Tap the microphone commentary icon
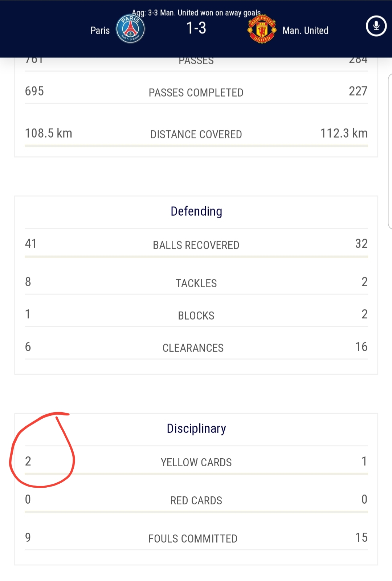Screen dimensions: 392x581 376,26
